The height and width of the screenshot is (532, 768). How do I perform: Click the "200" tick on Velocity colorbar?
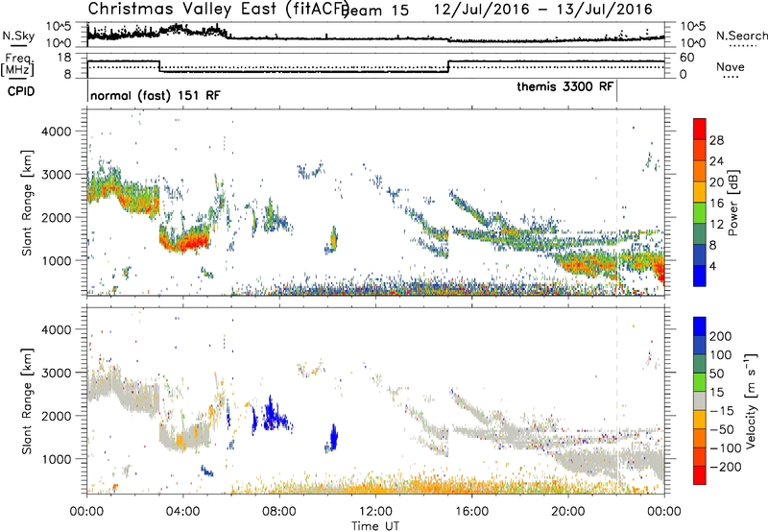pyautogui.click(x=720, y=336)
